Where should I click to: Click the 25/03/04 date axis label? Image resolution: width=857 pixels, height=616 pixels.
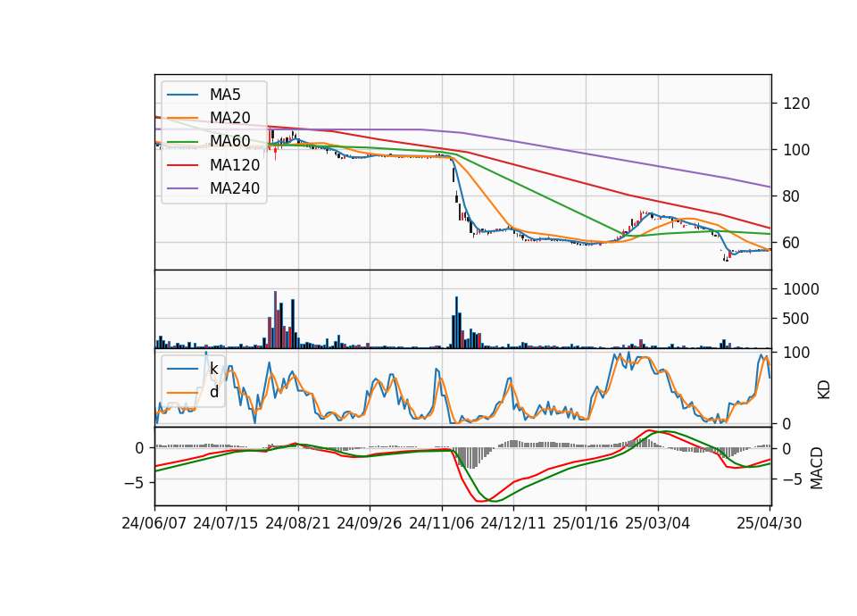tap(658, 523)
